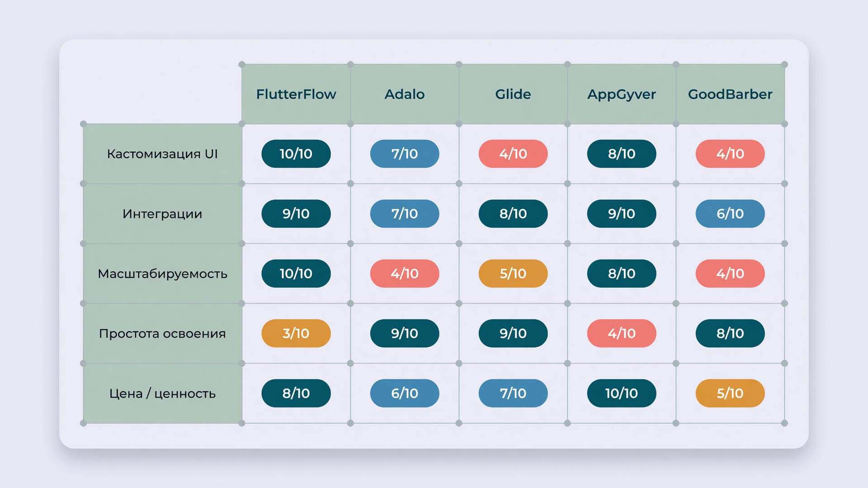868x488 pixels.
Task: Click the Интеграции row label
Action: (163, 214)
